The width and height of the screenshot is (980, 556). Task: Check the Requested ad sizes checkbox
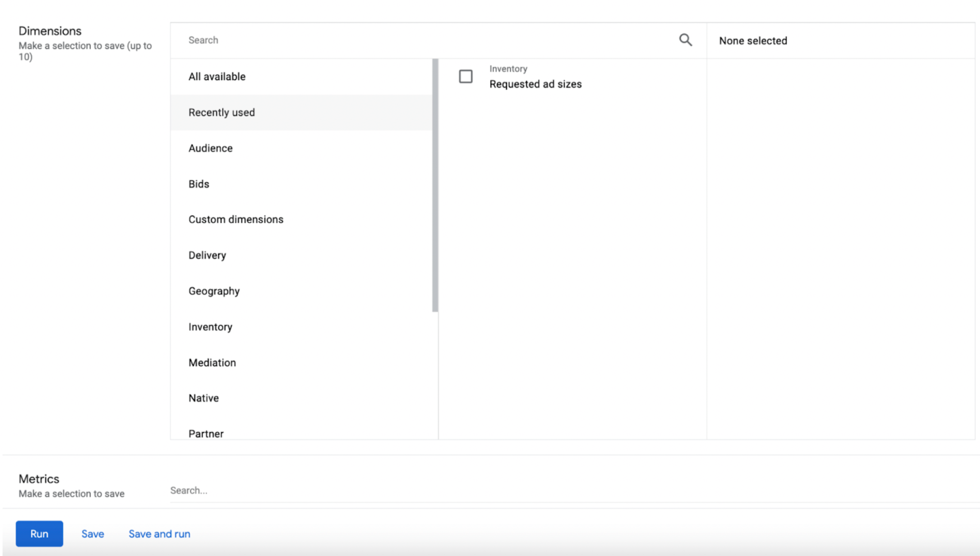click(466, 77)
